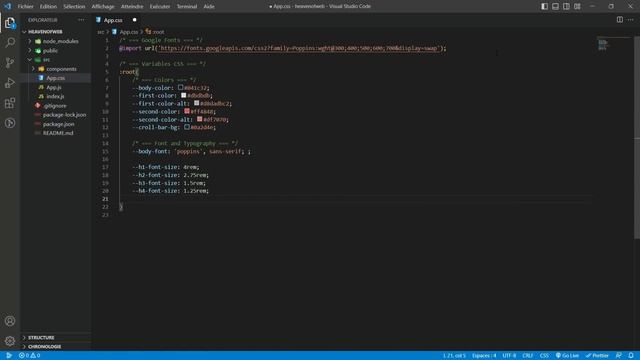Open the Atteindre menu
640x360 pixels.
coord(132,6)
